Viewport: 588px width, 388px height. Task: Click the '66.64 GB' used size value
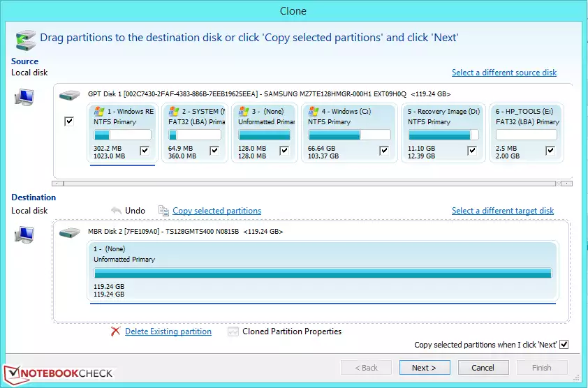tap(321, 149)
